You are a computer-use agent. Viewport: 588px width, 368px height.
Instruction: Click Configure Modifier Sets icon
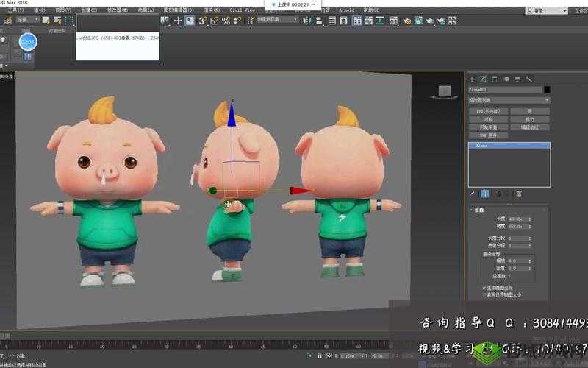(x=519, y=194)
